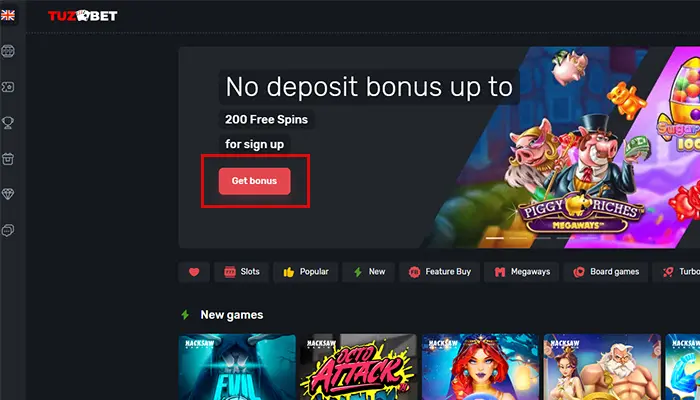The image size is (700, 400).
Task: Open the diamond VIP sidebar icon
Action: (x=8, y=194)
